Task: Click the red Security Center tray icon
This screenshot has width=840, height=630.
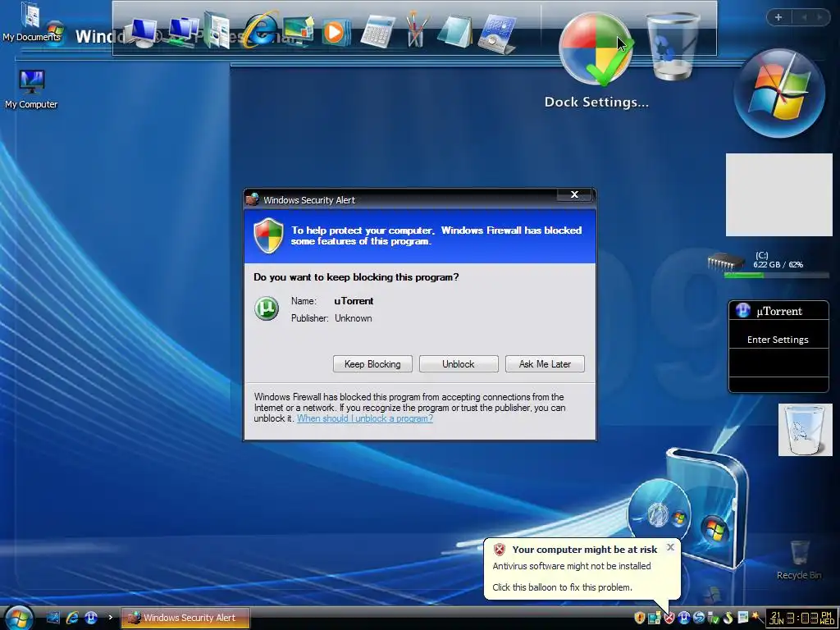Action: click(669, 618)
